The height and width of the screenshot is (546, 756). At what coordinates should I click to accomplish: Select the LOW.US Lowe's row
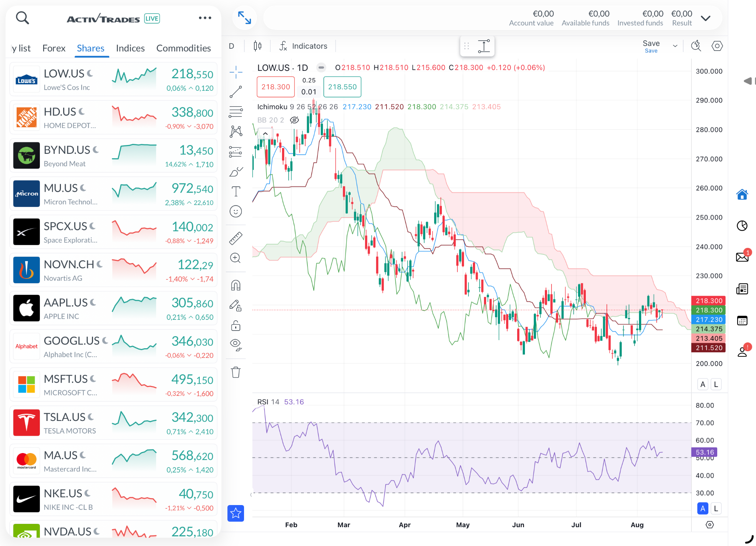coord(113,79)
